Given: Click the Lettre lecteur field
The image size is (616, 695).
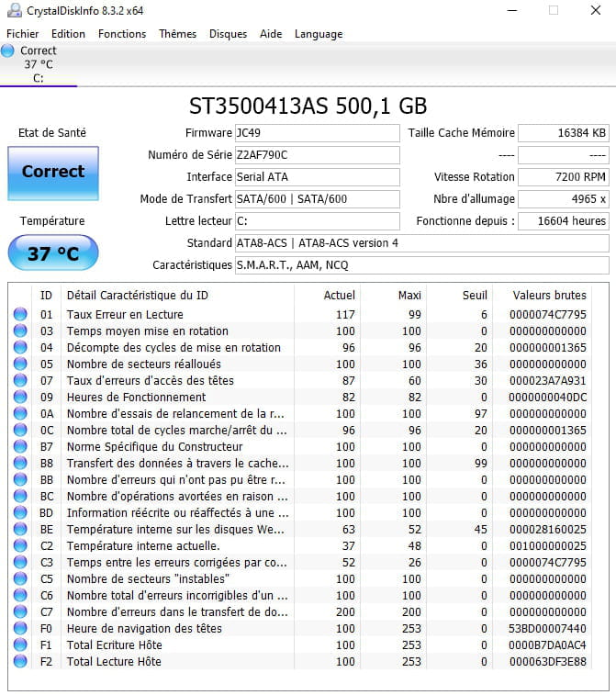Looking at the screenshot, I should click(318, 220).
